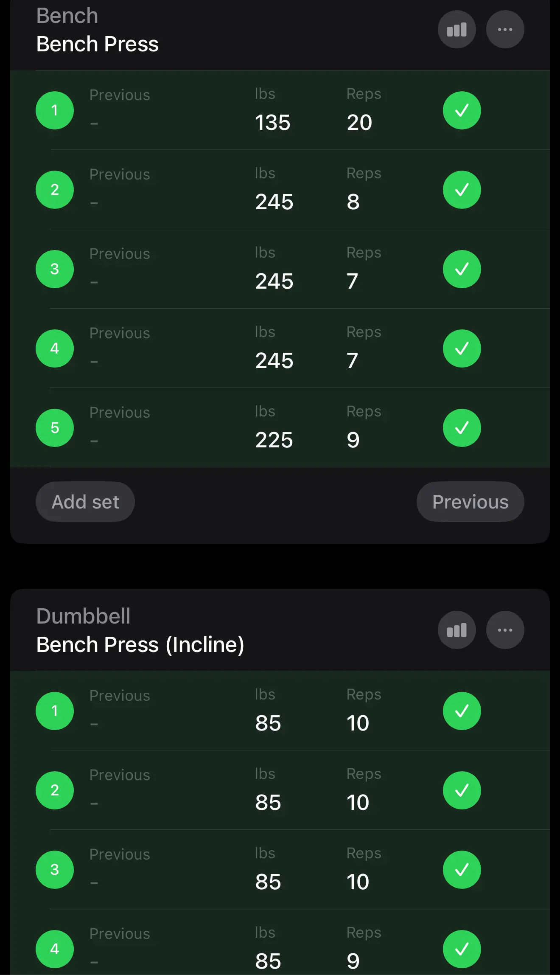Toggle Incline Press set 3 completion checkmark
Viewport: 560px width, 975px height.
[462, 870]
